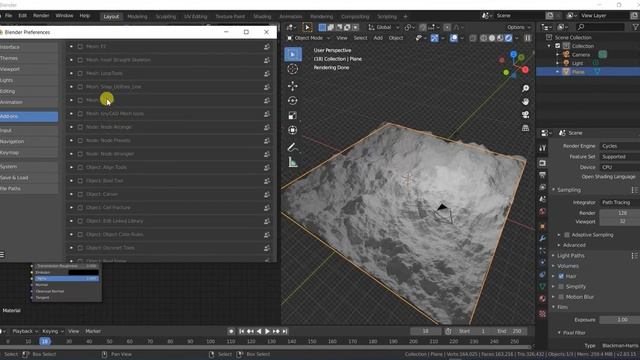Select the Annotate tool
640x360 pixels.
coord(292,147)
